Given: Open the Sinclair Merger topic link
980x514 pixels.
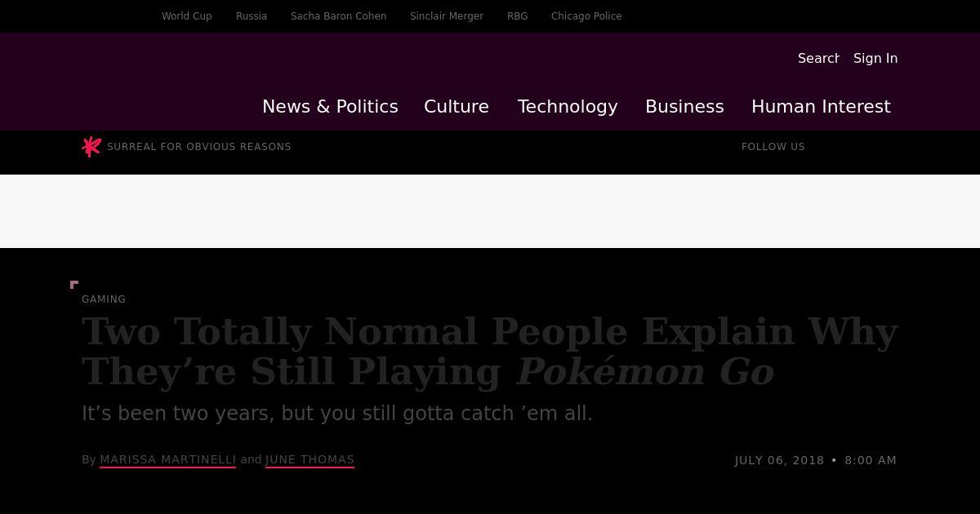Looking at the screenshot, I should pyautogui.click(x=447, y=16).
